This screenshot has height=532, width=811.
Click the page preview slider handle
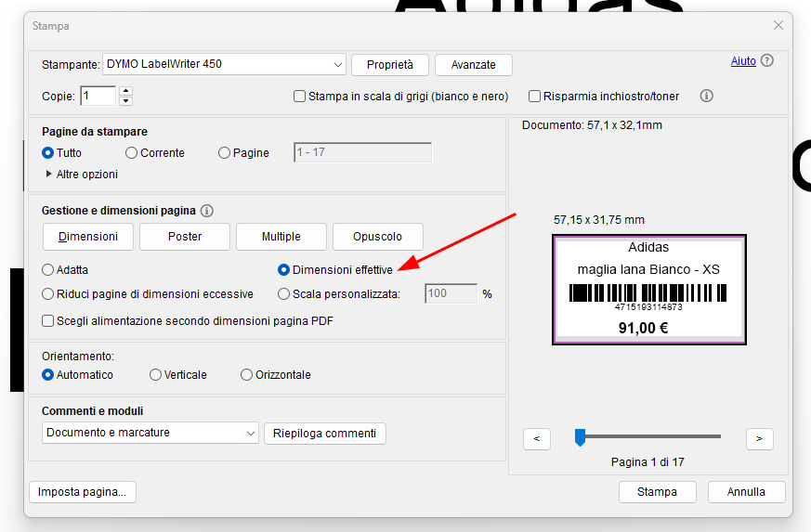(580, 436)
